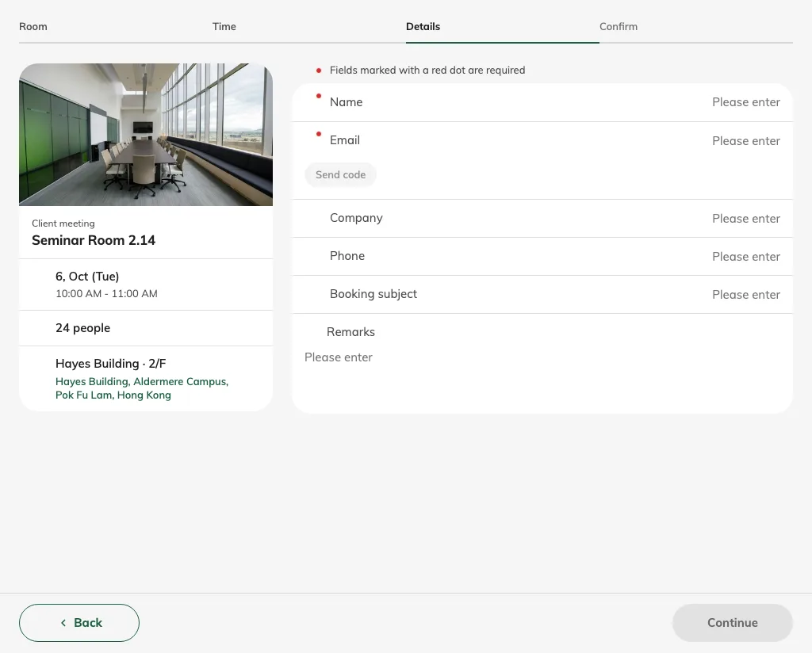Click the 'Seminar Room 2.14' title
Screen dimensions: 812x653
pyautogui.click(x=94, y=240)
